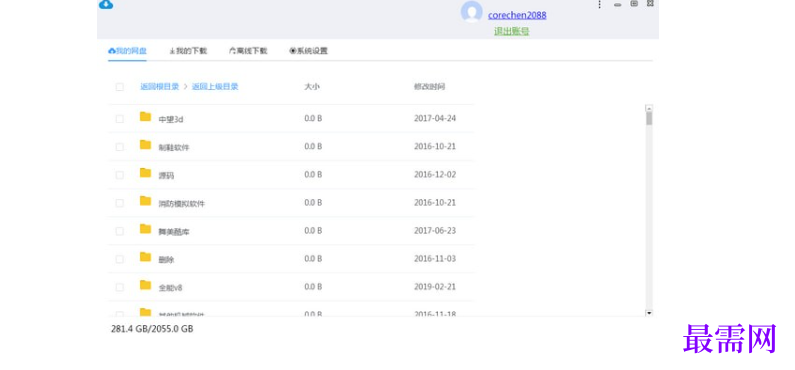Click the 281.4 GB/2055.0 GB storage text
The image size is (795, 370).
[x=152, y=329]
